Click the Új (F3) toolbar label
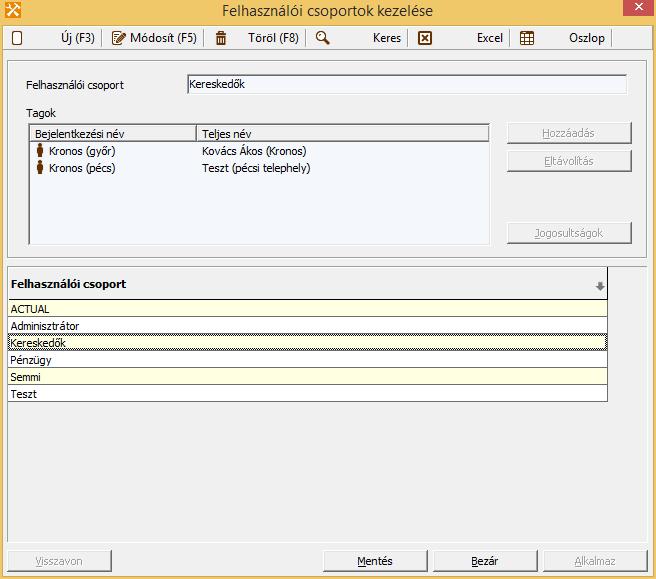The width and height of the screenshot is (656, 579). (x=78, y=38)
